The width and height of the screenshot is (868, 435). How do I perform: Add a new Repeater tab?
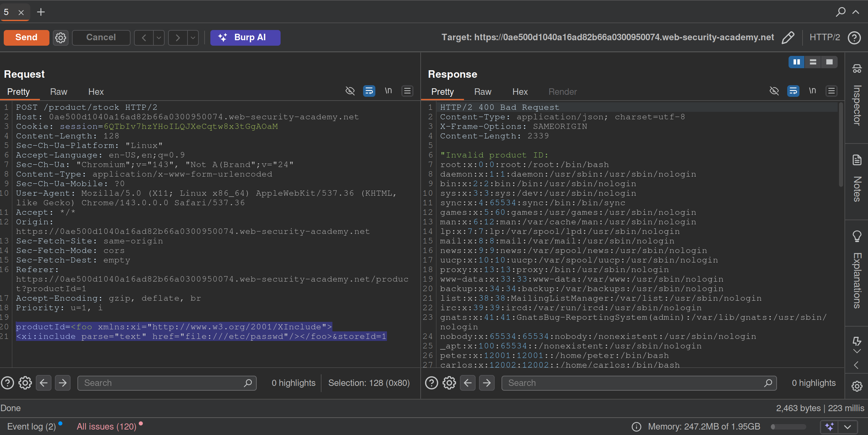point(41,12)
